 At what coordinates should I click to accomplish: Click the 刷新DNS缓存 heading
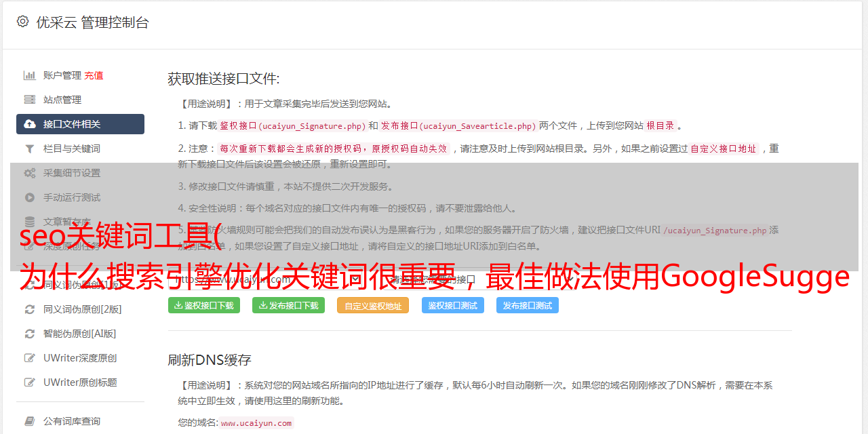tap(210, 360)
